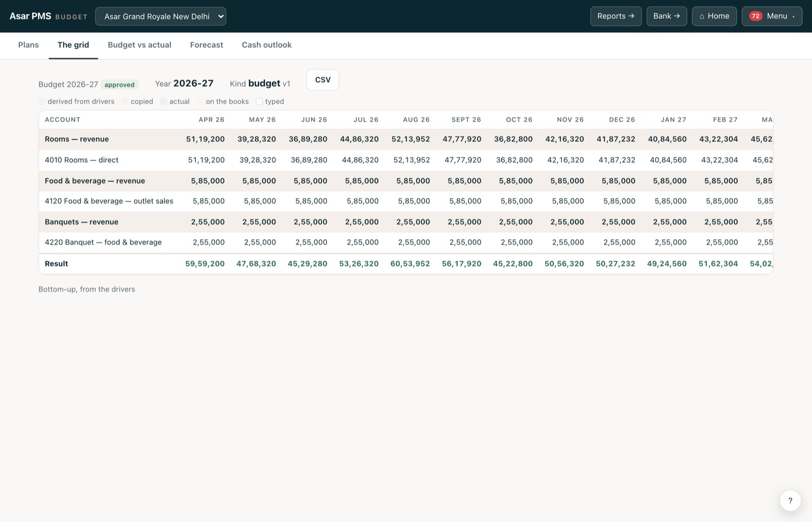This screenshot has height=522, width=812.
Task: Click the 'on the books' legend swatch
Action: (200, 102)
